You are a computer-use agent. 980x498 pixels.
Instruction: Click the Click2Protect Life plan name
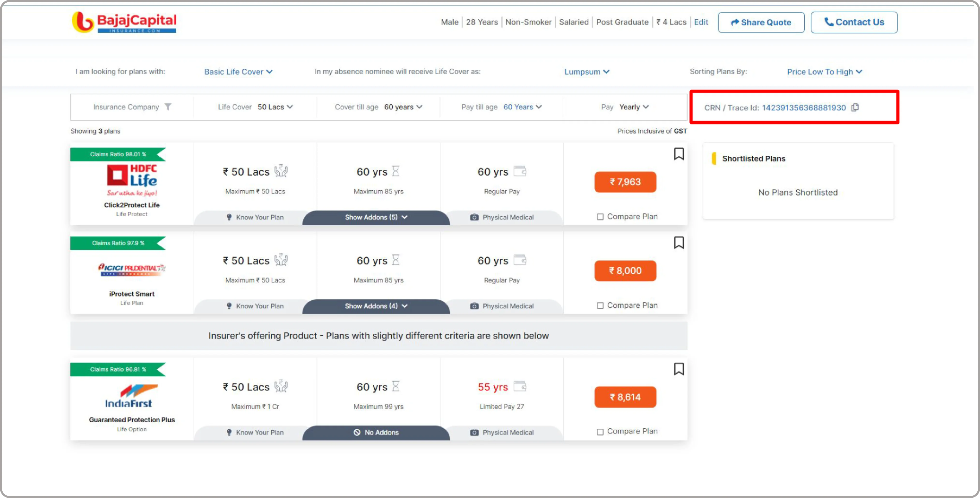click(132, 205)
